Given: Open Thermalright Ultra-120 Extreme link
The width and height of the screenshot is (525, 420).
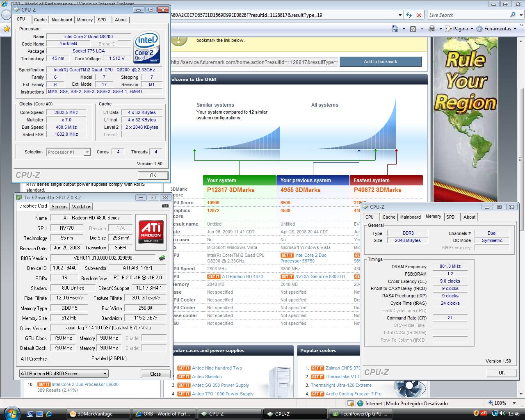Looking at the screenshot, I should pos(341,385).
